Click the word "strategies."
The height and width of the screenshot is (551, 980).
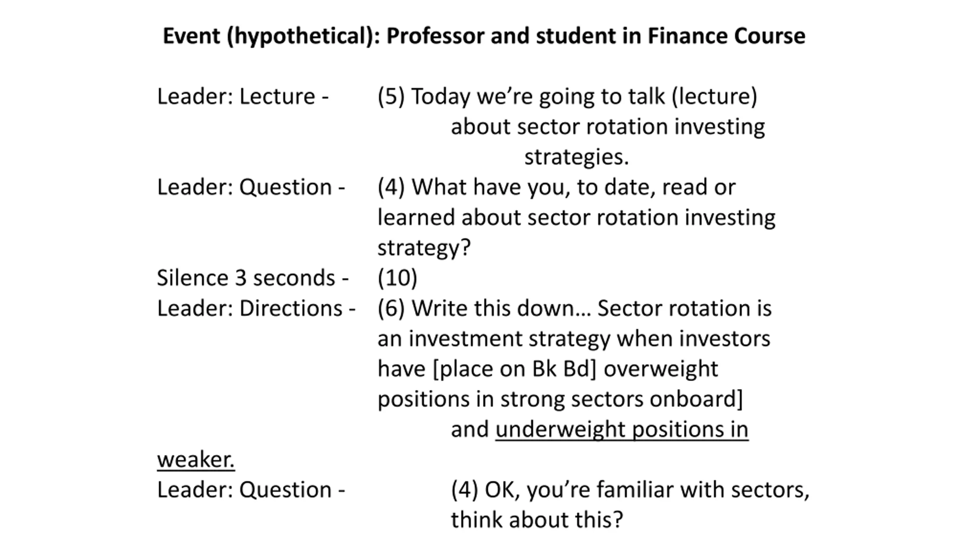coord(577,158)
